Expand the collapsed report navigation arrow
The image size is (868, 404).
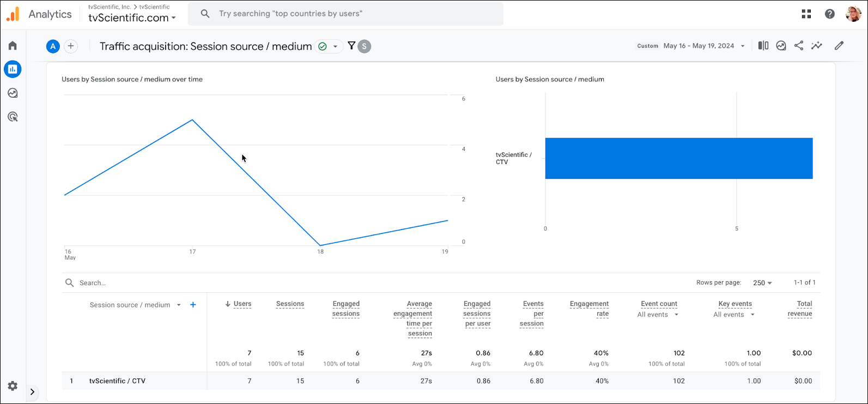pos(32,391)
